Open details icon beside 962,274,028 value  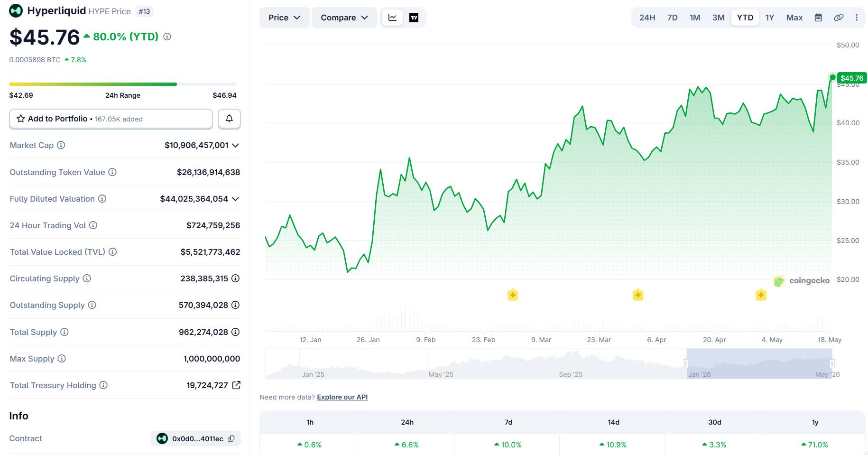click(235, 332)
